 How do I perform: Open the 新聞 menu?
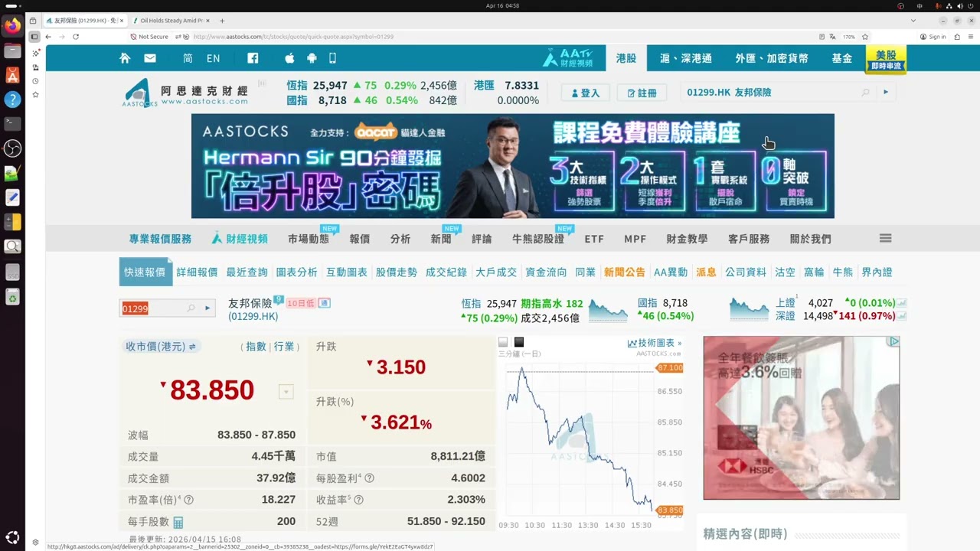tap(441, 239)
